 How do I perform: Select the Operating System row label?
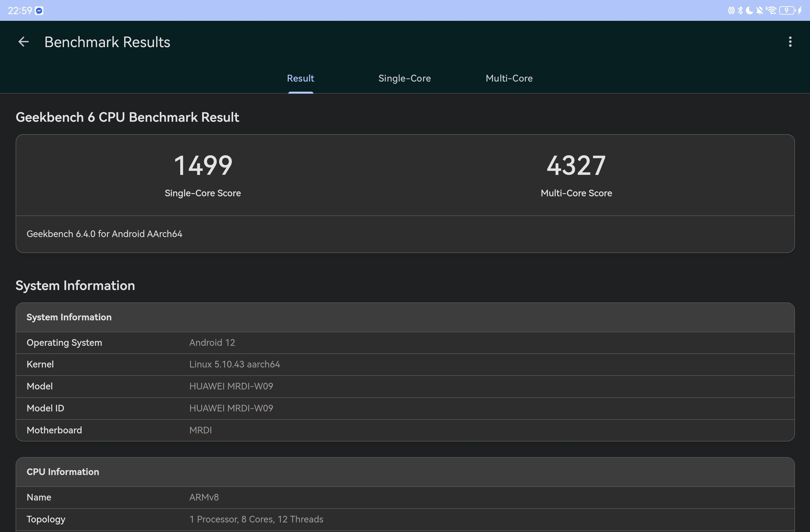click(x=64, y=343)
